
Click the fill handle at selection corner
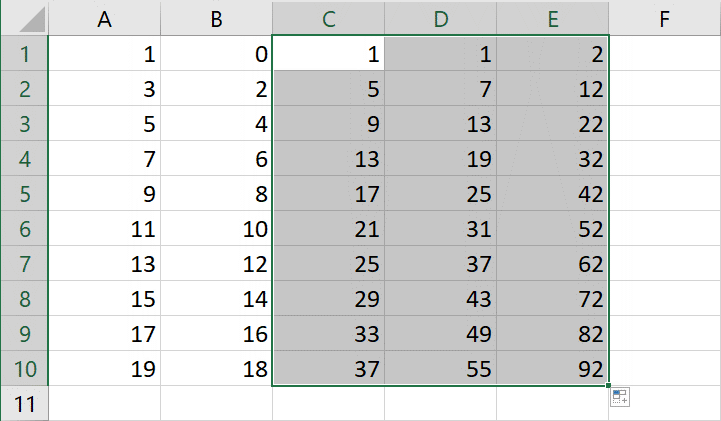coord(608,385)
